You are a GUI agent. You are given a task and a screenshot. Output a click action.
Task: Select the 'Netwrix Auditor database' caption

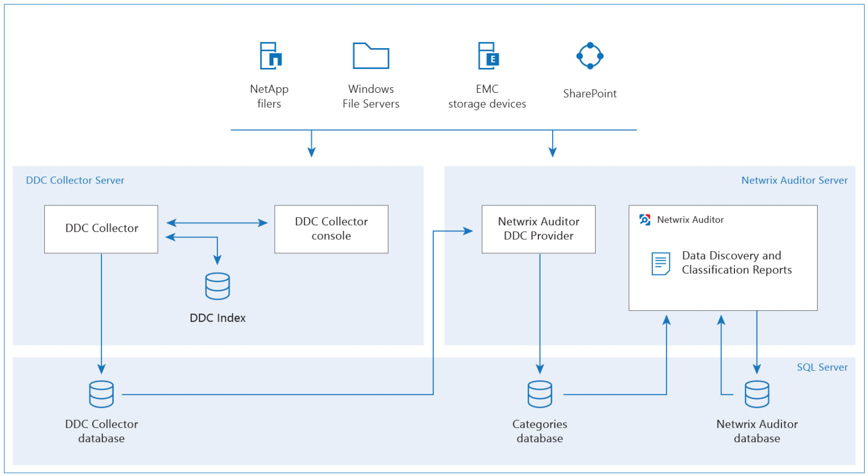click(x=757, y=431)
